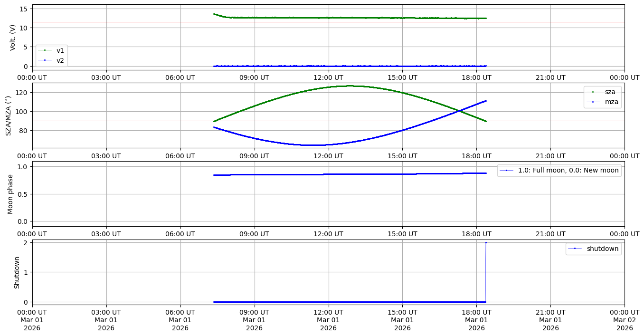Click the "Shutdown" y-axis label
Viewport: 644px width, 336px height.
(17, 272)
